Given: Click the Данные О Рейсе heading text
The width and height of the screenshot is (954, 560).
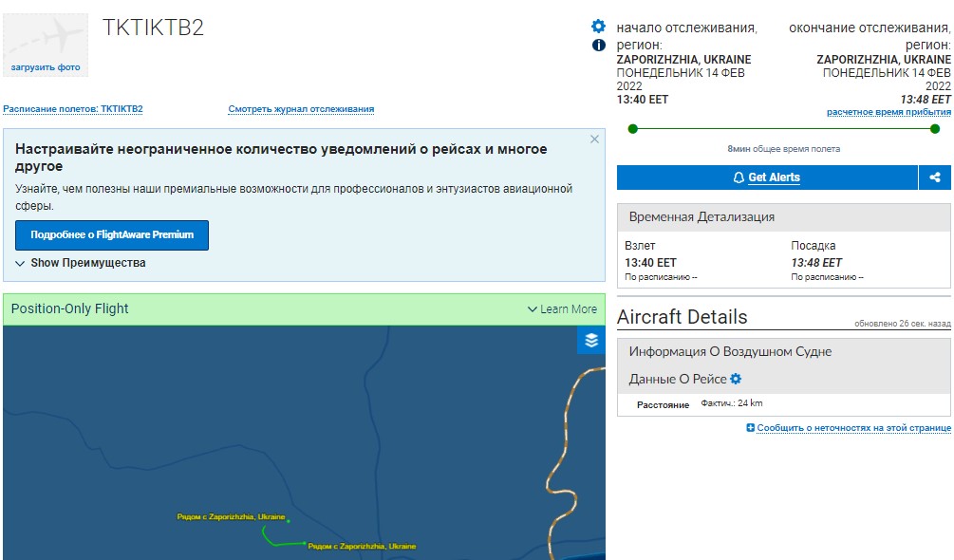Looking at the screenshot, I should 678,379.
